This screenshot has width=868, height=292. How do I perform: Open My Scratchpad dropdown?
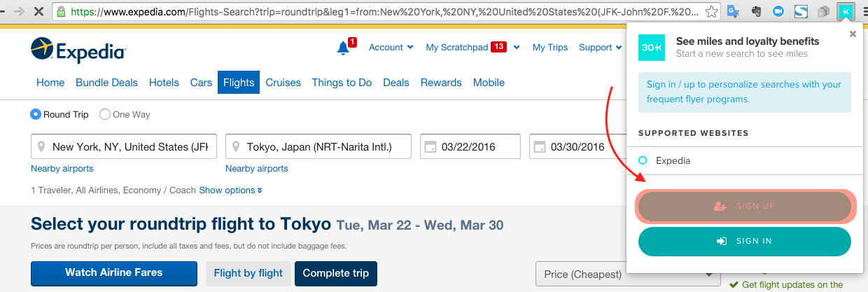tap(473, 48)
